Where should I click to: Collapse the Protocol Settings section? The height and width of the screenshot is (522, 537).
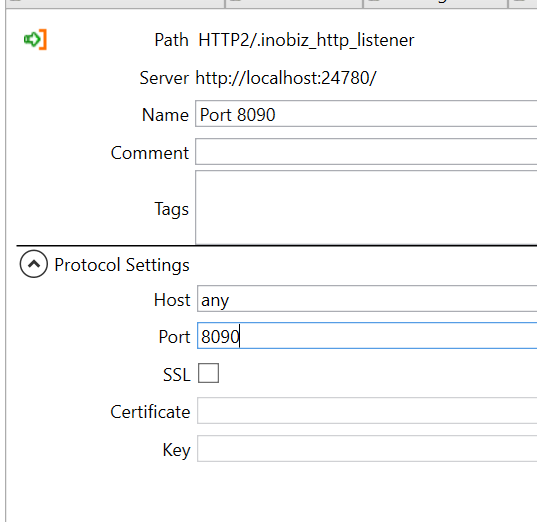(x=34, y=264)
